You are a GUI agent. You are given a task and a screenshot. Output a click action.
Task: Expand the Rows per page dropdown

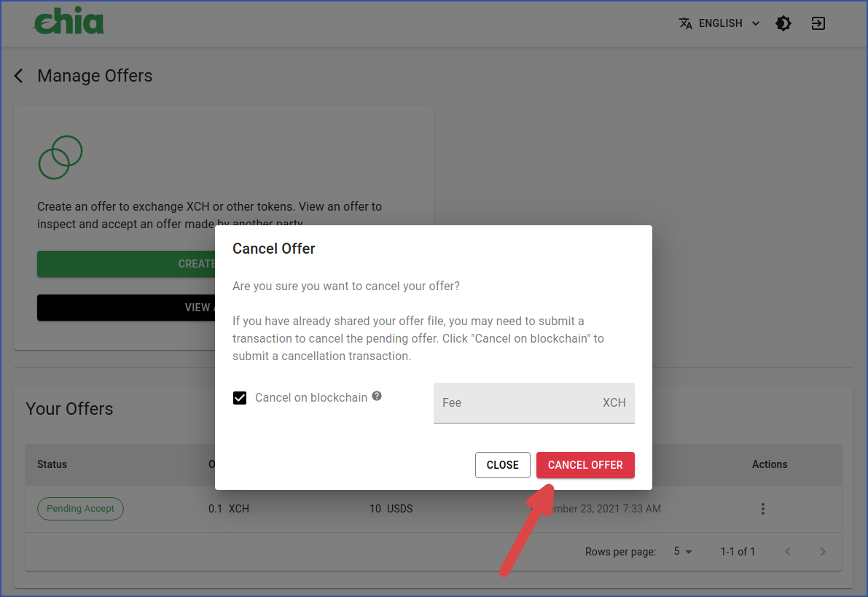click(683, 552)
